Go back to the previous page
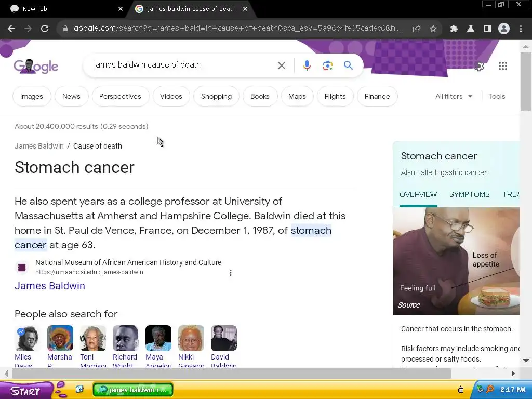This screenshot has width=532, height=399. click(11, 29)
